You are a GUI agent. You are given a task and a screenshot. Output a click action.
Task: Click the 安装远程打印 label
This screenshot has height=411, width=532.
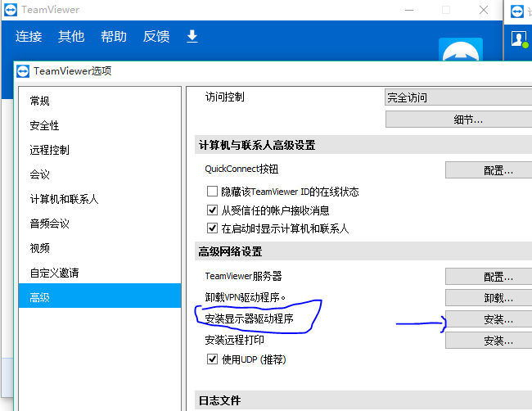[234, 340]
